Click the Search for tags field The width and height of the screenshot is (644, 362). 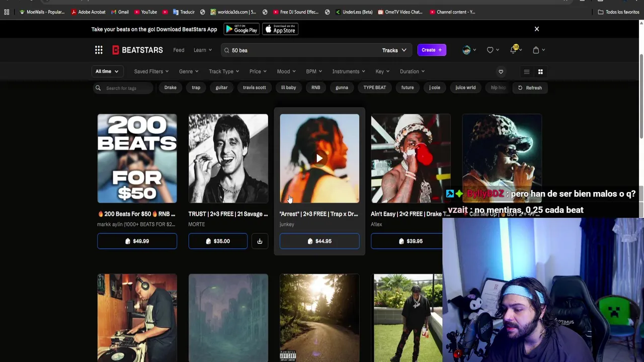123,88
